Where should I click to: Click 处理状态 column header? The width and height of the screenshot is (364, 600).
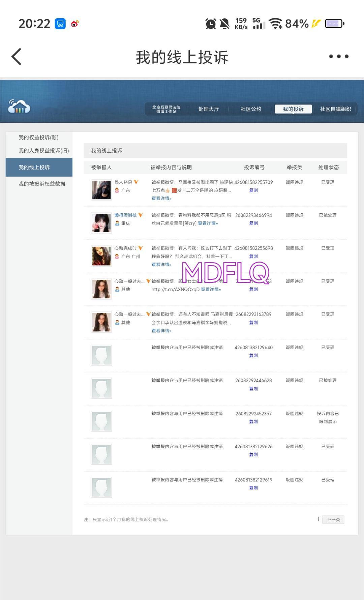[328, 167]
